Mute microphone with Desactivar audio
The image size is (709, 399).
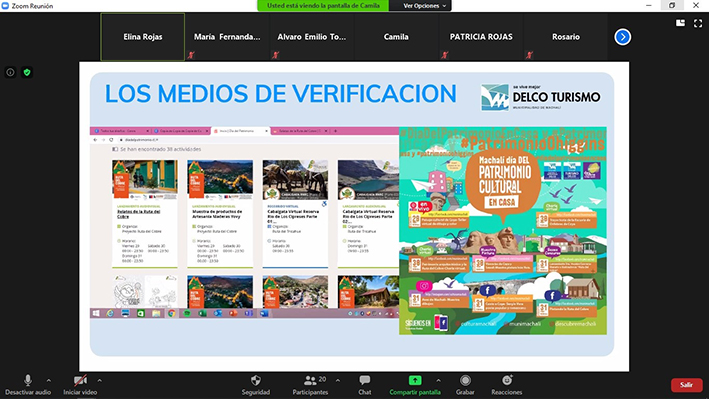click(x=28, y=385)
